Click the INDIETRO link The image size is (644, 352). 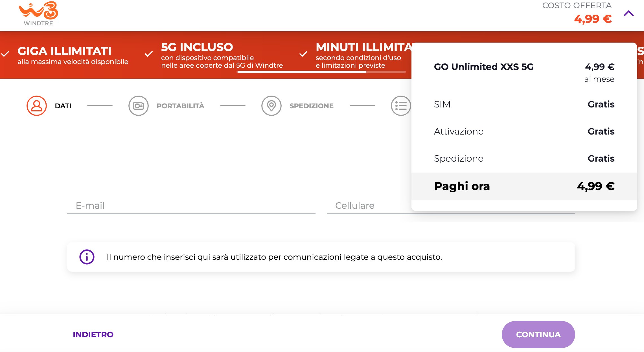tap(93, 335)
